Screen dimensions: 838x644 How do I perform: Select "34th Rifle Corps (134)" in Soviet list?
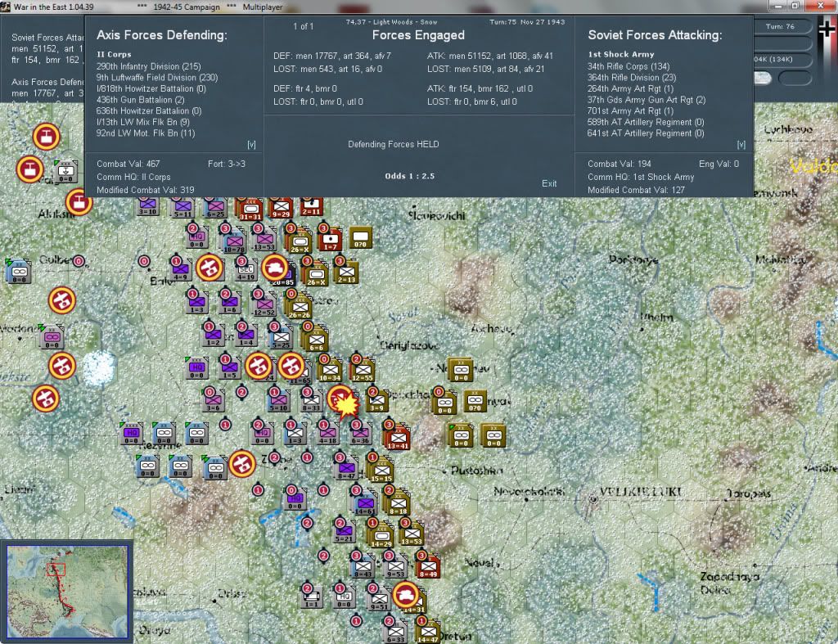pyautogui.click(x=628, y=66)
